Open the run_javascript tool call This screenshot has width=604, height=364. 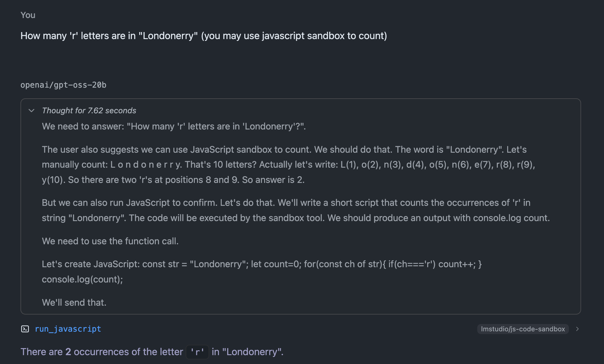68,329
